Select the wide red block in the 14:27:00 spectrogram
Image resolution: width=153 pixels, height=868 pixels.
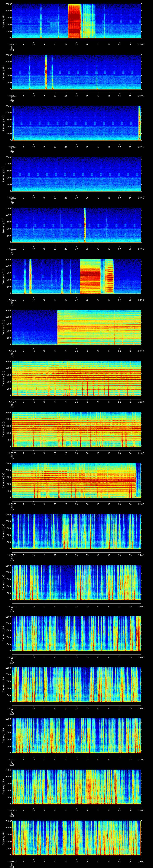pos(90,276)
